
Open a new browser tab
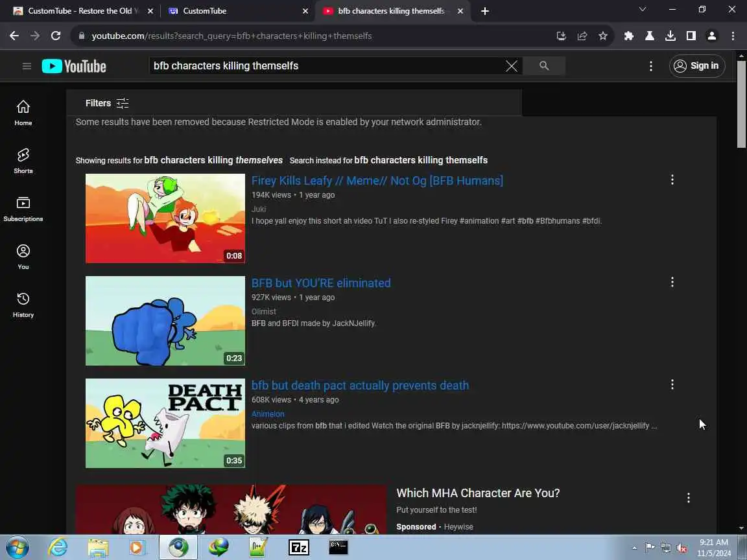point(485,11)
